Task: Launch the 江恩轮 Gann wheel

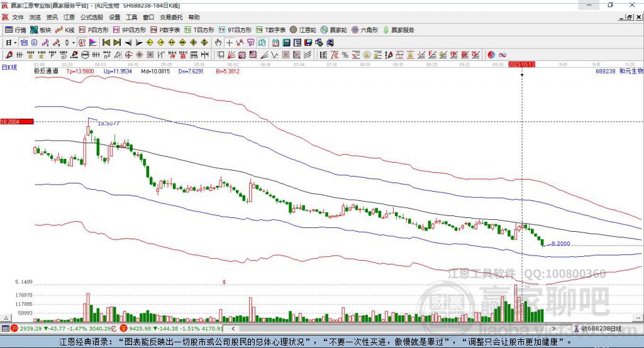Action: pos(303,30)
